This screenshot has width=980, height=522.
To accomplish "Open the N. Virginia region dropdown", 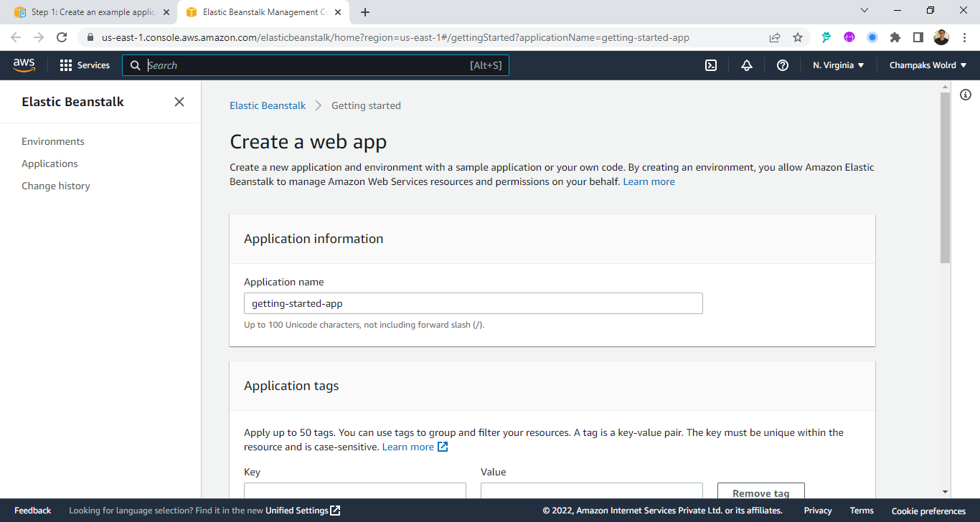I will coord(838,65).
